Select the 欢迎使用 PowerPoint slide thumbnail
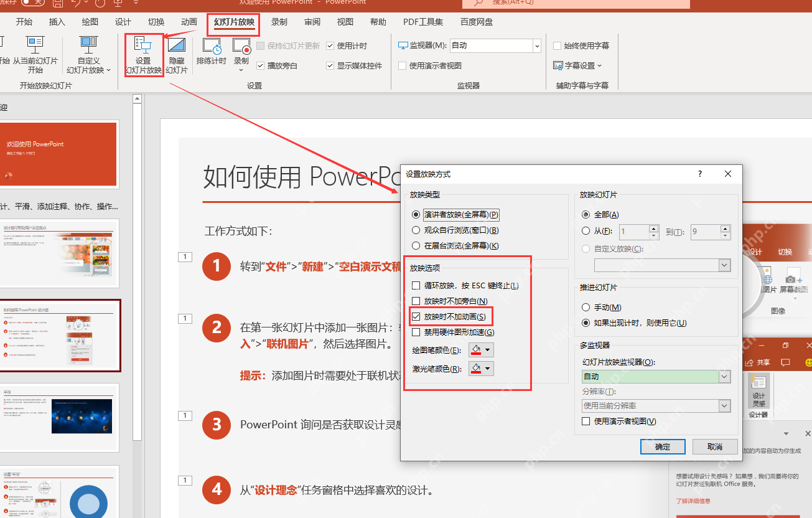 (x=58, y=154)
